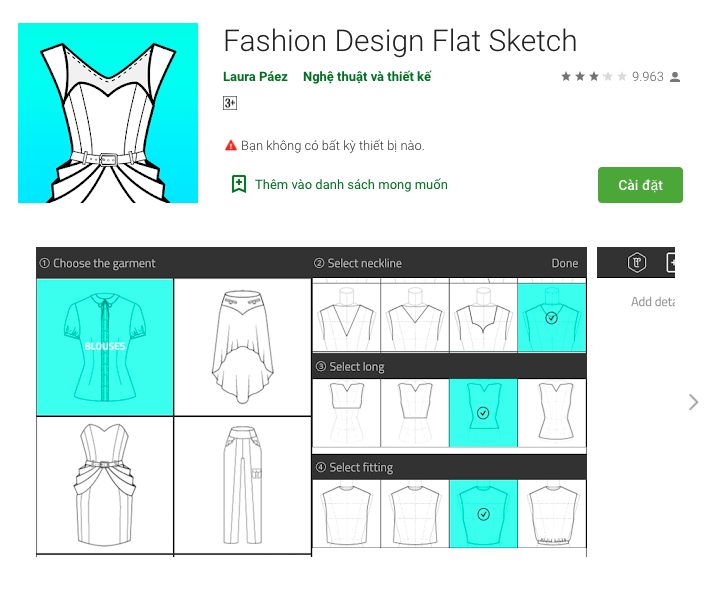Toggle the checked highlighted length option
Viewport: 712px width, 590px height.
pos(483,413)
